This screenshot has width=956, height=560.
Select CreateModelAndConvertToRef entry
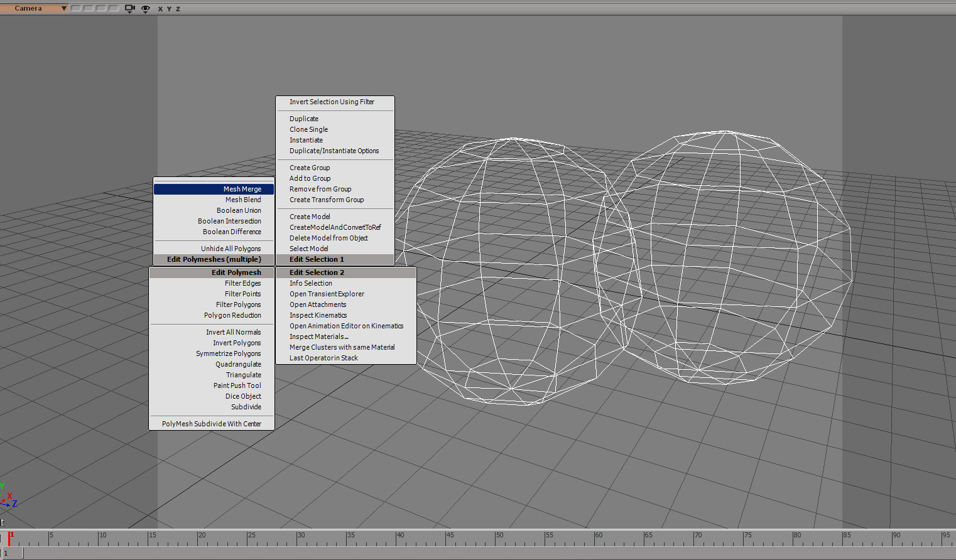pos(335,227)
